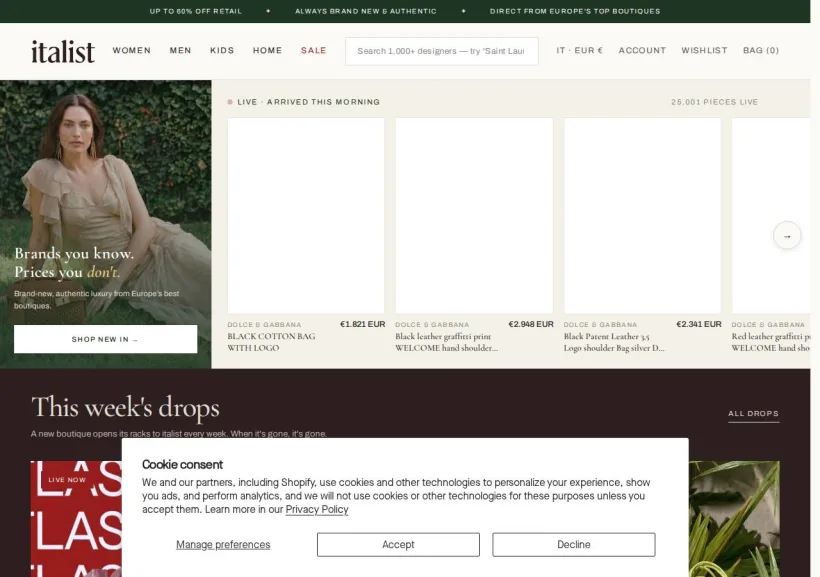Click the Red leather graffiti WELCOME title
820x577 pixels.
click(x=771, y=342)
